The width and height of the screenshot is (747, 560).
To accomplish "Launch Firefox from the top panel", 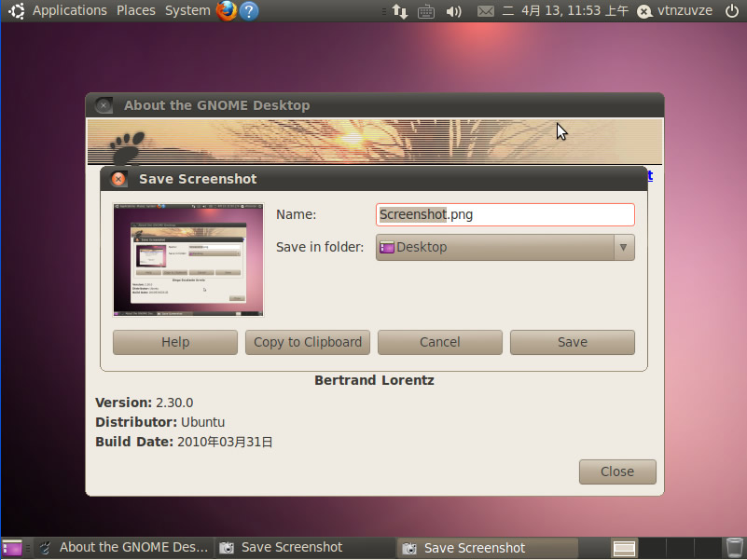I will [227, 10].
